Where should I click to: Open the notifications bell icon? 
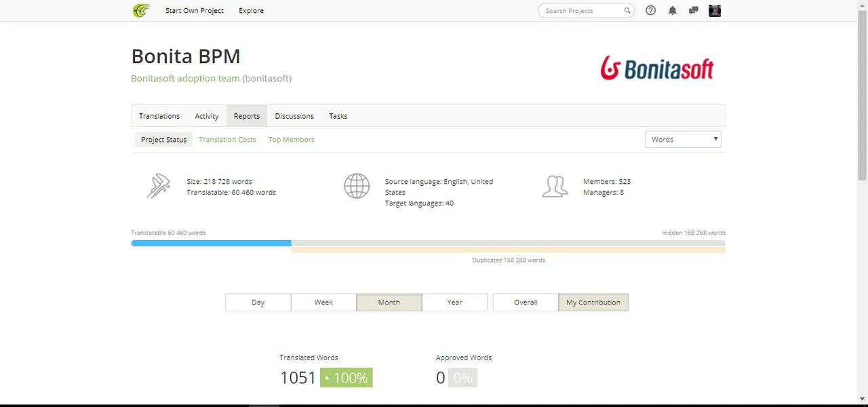coord(672,10)
